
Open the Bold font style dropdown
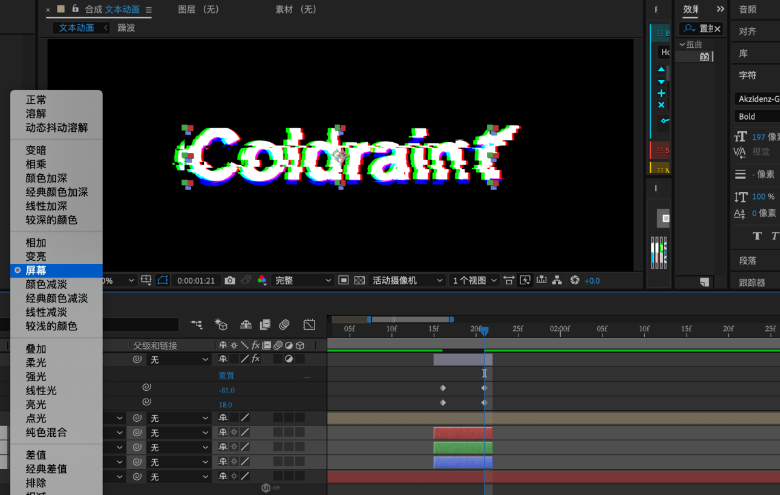coord(757,116)
